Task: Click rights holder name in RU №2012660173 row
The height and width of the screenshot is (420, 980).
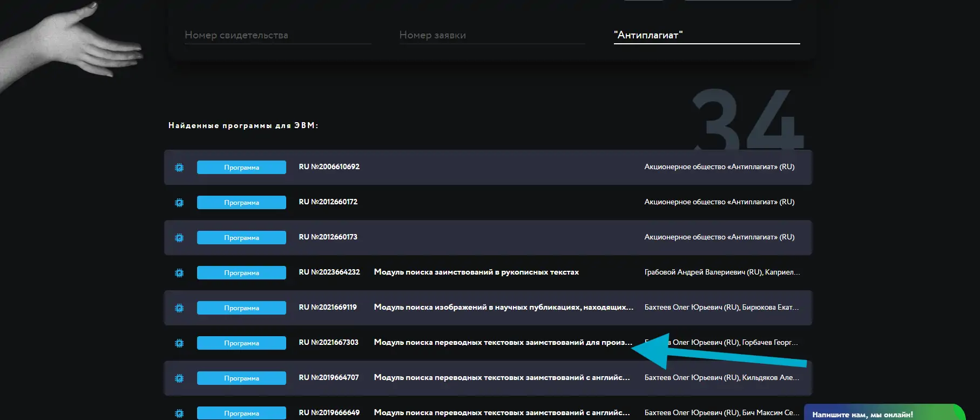Action: 719,237
